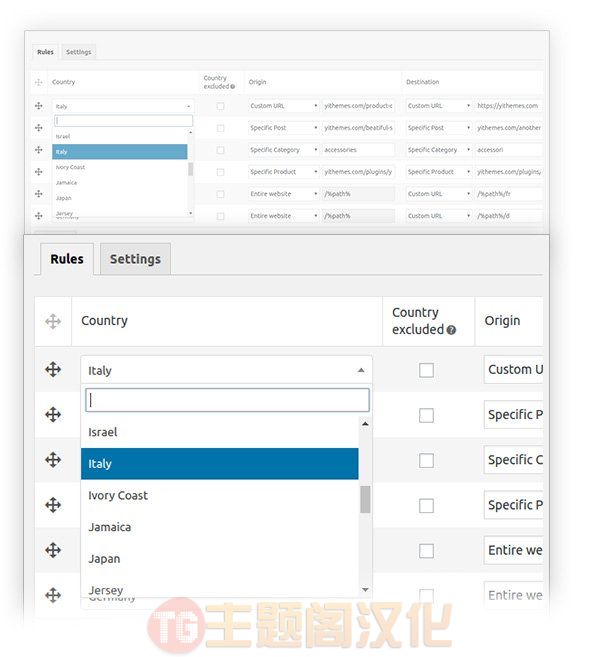The image size is (600, 657).
Task: Open small destination 'Specific Product' dropdown
Action: pos(439,172)
